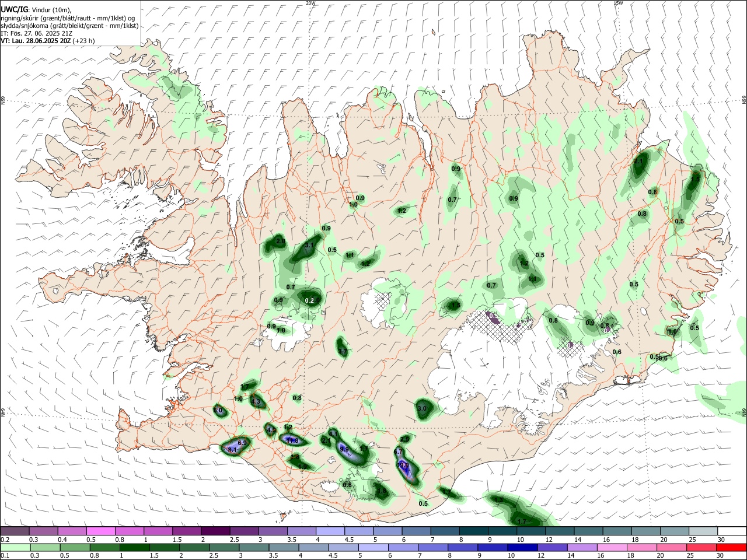This screenshot has width=747, height=560.
Task: Click the dark teal 8–9 snow legend swatch
Action: pos(474,531)
